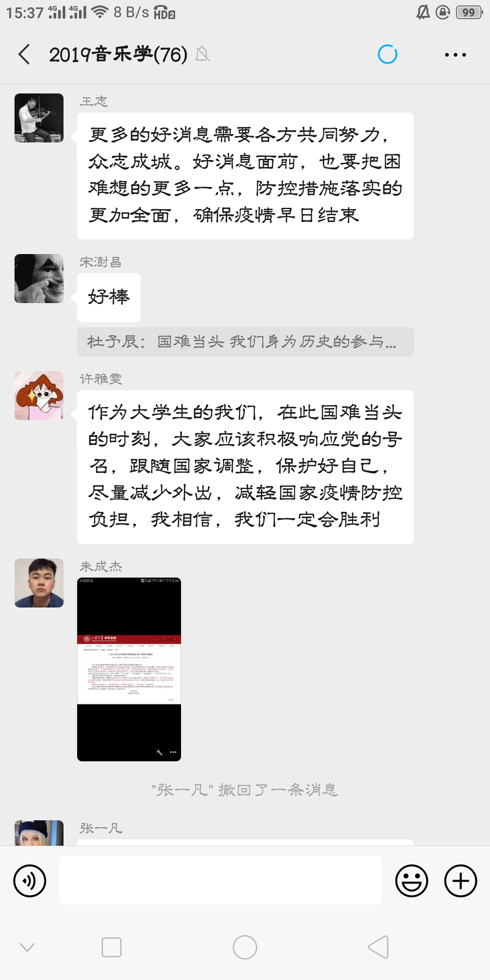Tap the Android back triangle button
This screenshot has width=490, height=980.
(x=378, y=947)
